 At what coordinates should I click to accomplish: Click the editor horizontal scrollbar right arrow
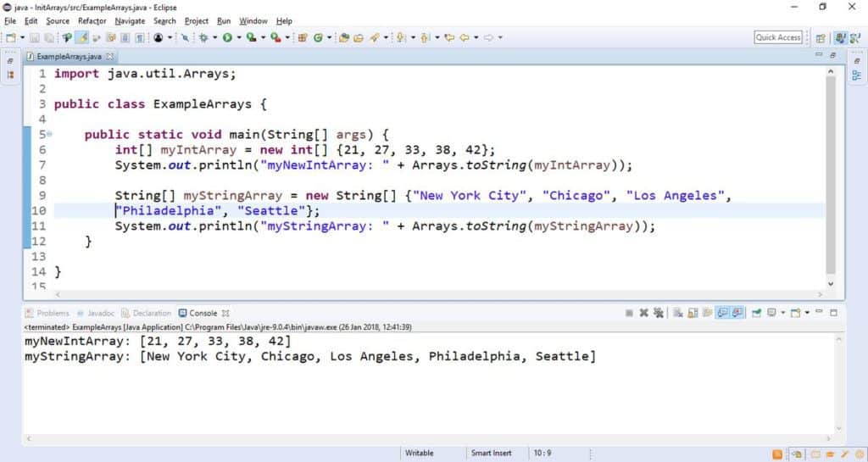point(821,294)
